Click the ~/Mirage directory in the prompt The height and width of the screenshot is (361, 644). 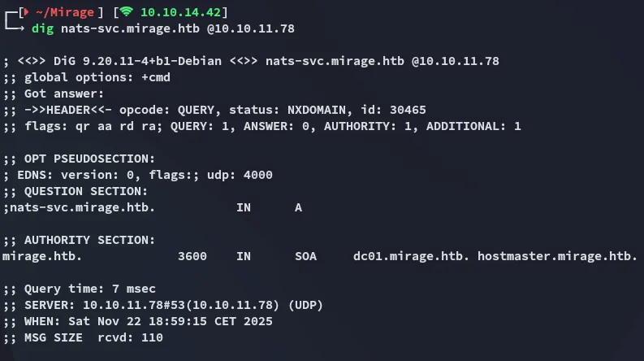coord(63,12)
